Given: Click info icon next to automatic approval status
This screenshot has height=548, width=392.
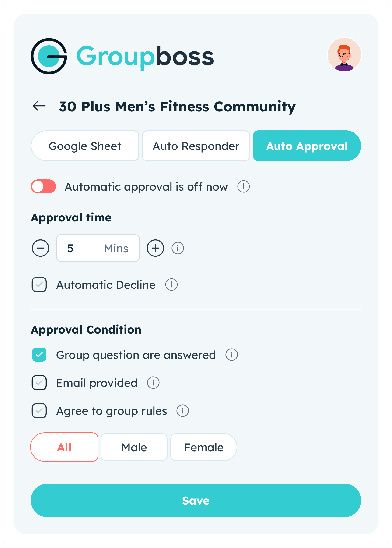Looking at the screenshot, I should coord(243,187).
